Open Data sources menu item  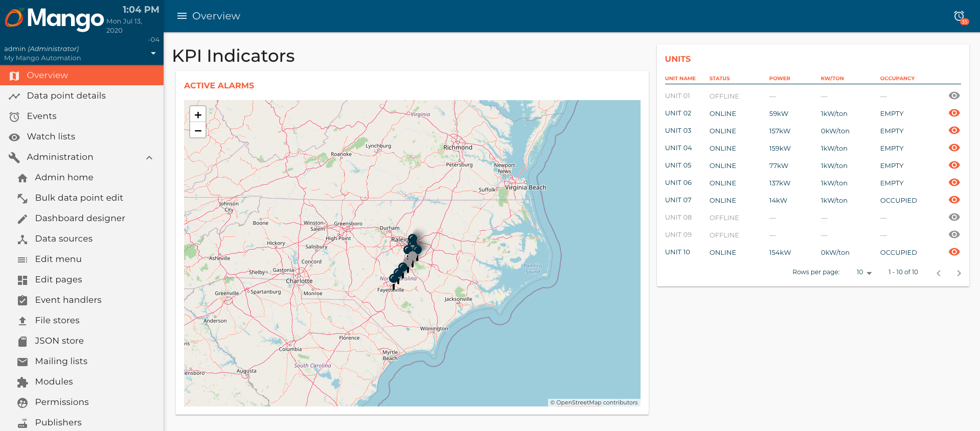pyautogui.click(x=82, y=238)
